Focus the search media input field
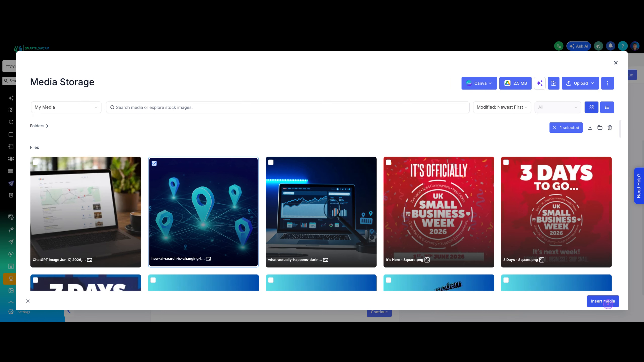 (288, 107)
